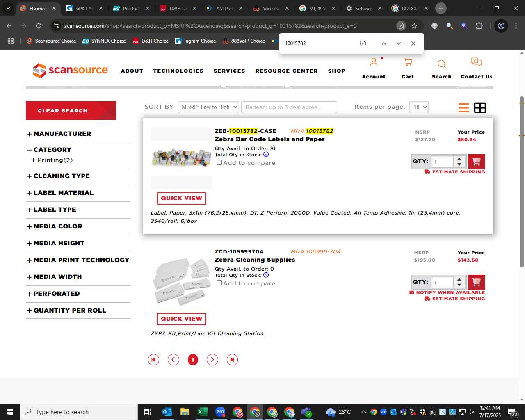Open Quick View for Zebra Cleaning Supplies
This screenshot has height=420, width=525.
tap(182, 319)
